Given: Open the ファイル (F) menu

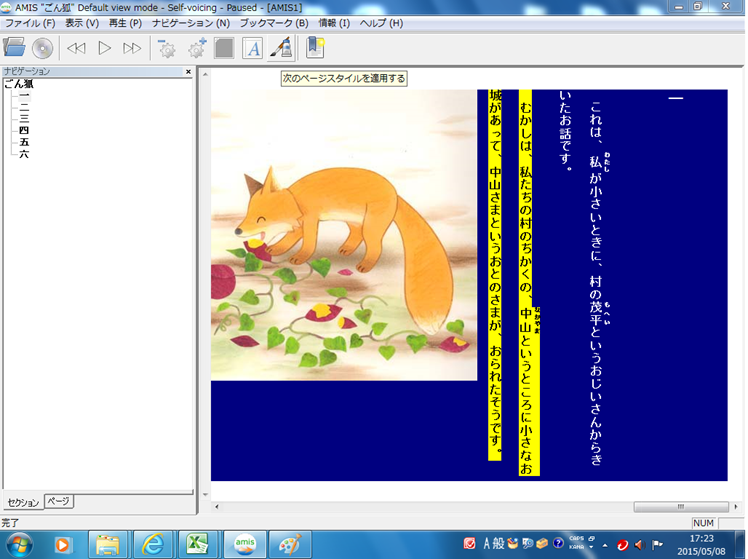Looking at the screenshot, I should coord(30,23).
